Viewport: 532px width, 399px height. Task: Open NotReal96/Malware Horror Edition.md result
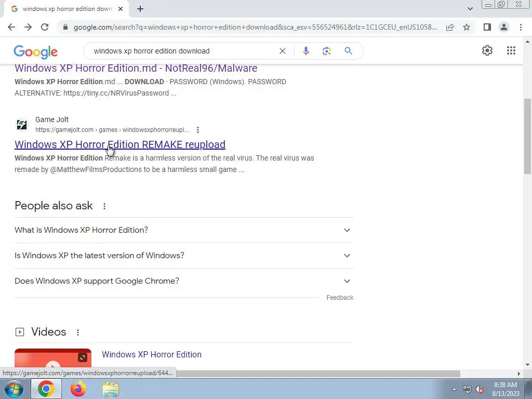click(136, 68)
